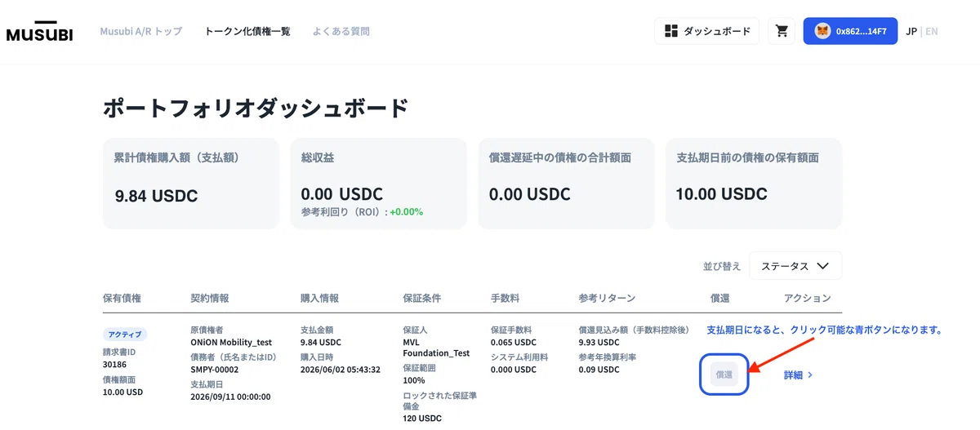The image size is (980, 430).
Task: Click the アクティブ status badge
Action: click(x=125, y=335)
